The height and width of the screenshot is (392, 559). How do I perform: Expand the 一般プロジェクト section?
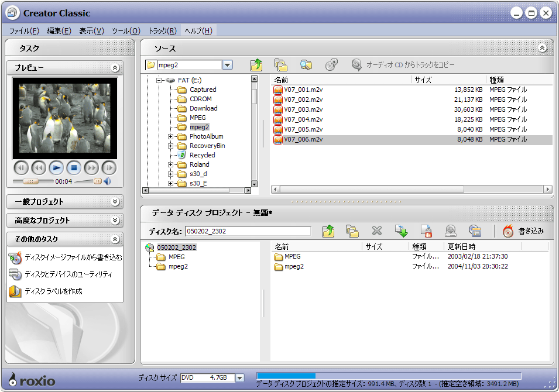click(x=115, y=202)
